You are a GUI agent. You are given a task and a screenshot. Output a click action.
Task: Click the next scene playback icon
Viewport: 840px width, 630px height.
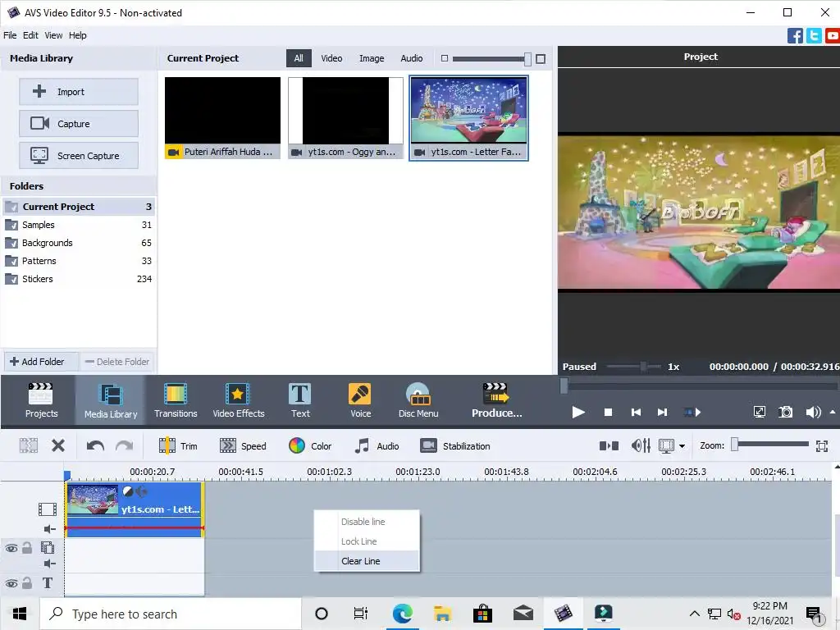coord(692,412)
